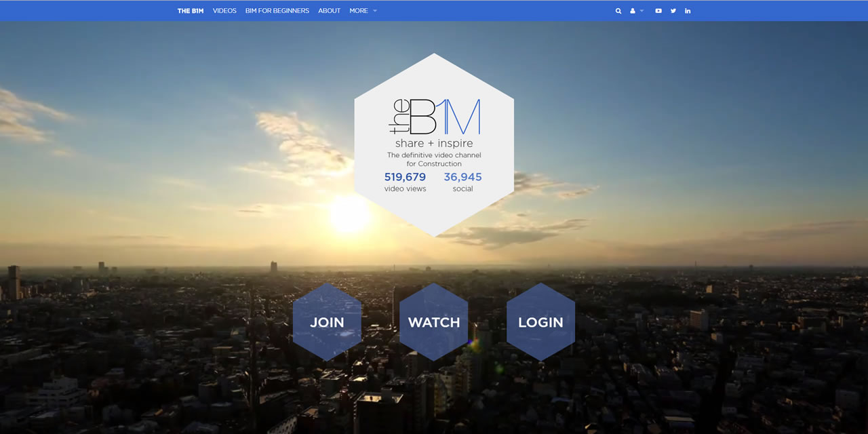Open BIM FOR BEGINNERS menu item
This screenshot has width=868, height=434.
[277, 11]
